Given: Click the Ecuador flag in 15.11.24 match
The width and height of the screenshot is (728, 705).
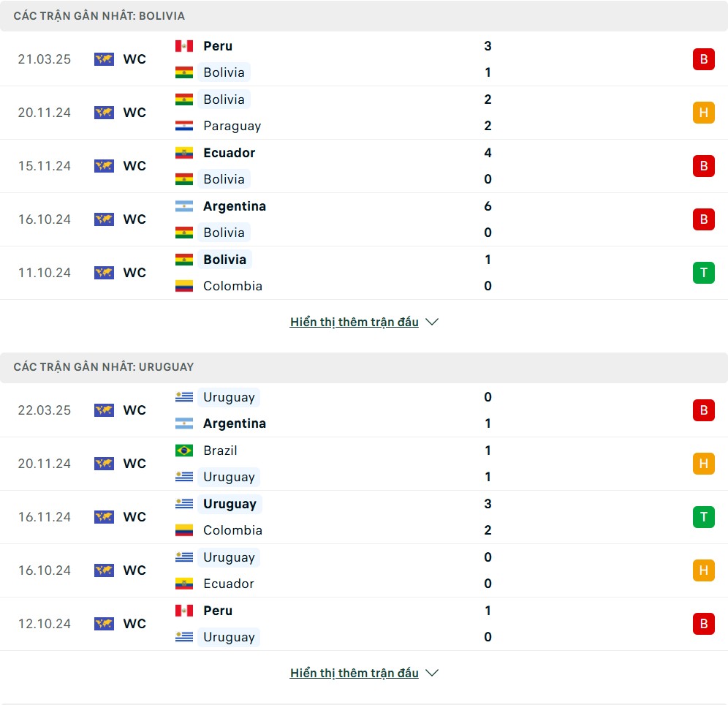Looking at the screenshot, I should [184, 153].
